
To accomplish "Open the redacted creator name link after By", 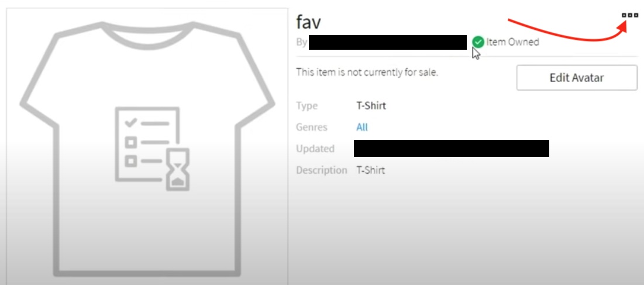I will (x=387, y=42).
